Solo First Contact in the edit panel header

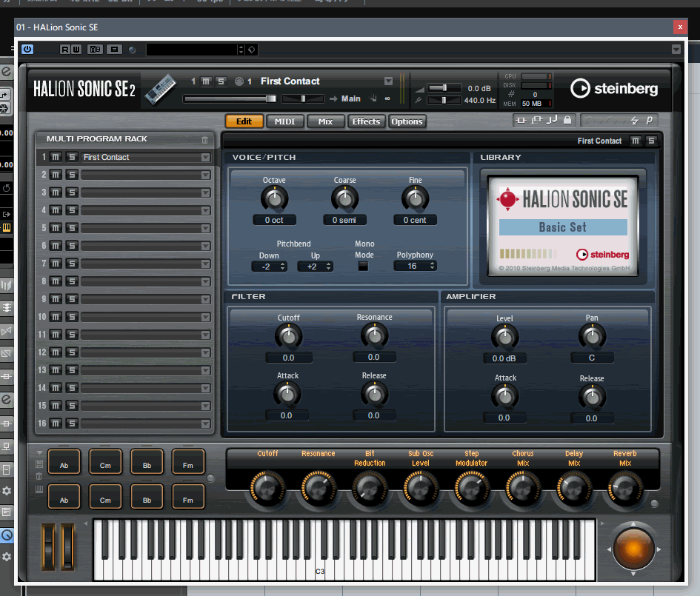click(x=651, y=141)
